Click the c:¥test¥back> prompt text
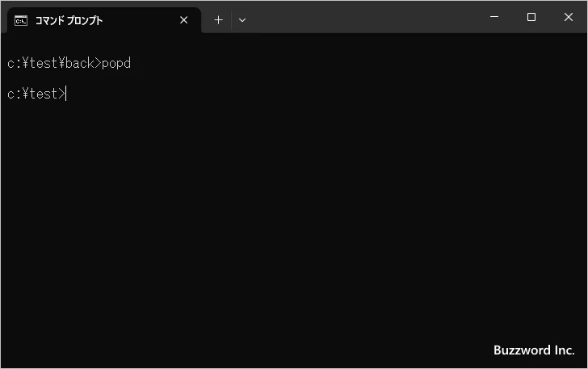 pyautogui.click(x=53, y=63)
